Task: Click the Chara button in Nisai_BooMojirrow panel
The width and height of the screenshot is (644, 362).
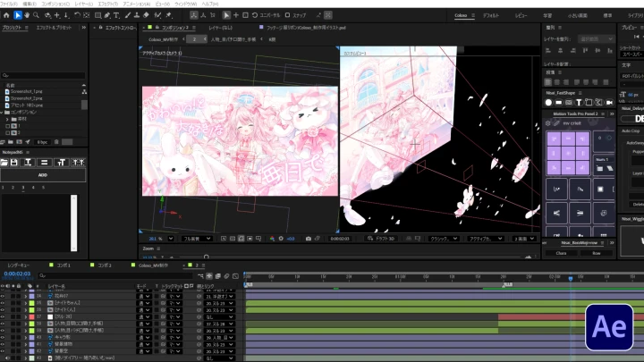Action: 561,253
